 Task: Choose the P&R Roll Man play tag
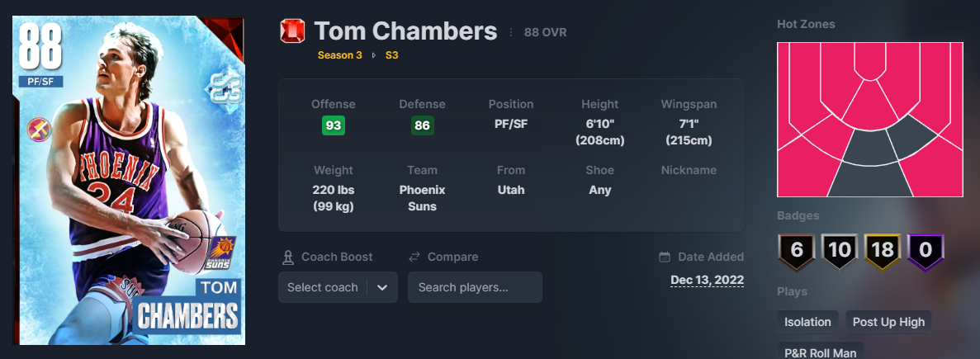pos(820,352)
